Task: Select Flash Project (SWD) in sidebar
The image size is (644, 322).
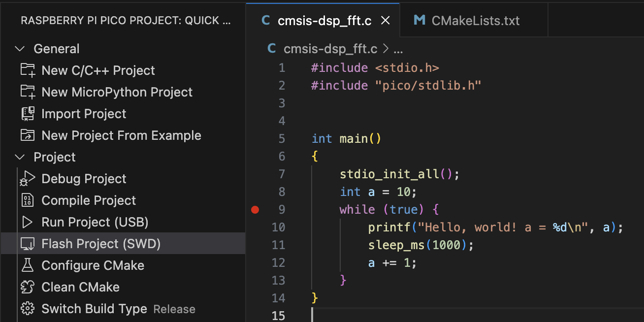Action: (x=123, y=244)
